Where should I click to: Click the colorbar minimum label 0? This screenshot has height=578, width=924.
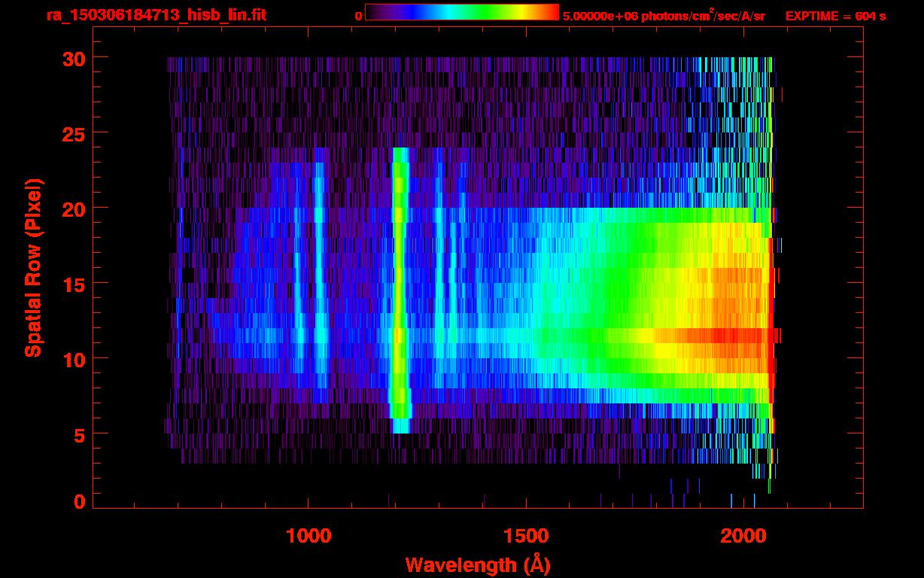point(358,16)
